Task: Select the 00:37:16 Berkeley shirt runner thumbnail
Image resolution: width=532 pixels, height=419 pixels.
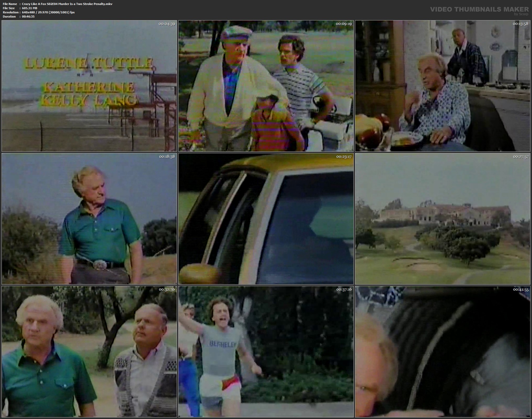Action: (266, 351)
